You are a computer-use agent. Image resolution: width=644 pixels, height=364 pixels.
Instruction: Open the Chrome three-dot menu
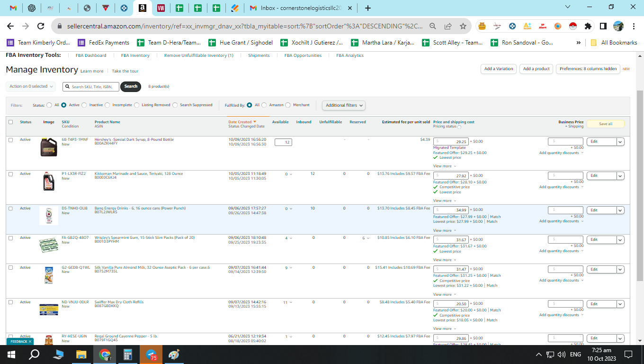pyautogui.click(x=634, y=26)
